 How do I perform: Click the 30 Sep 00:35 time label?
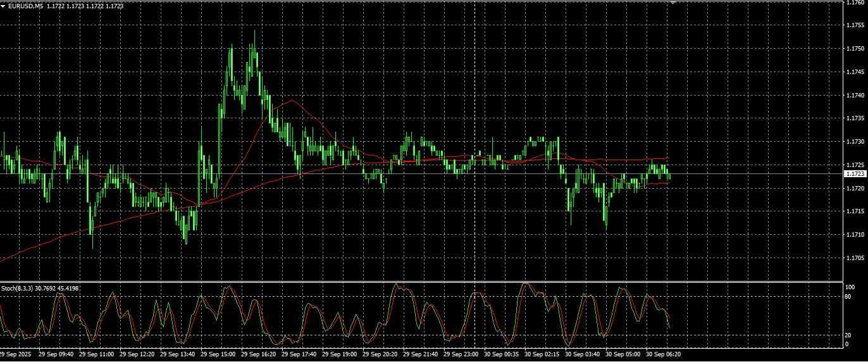[x=502, y=355]
